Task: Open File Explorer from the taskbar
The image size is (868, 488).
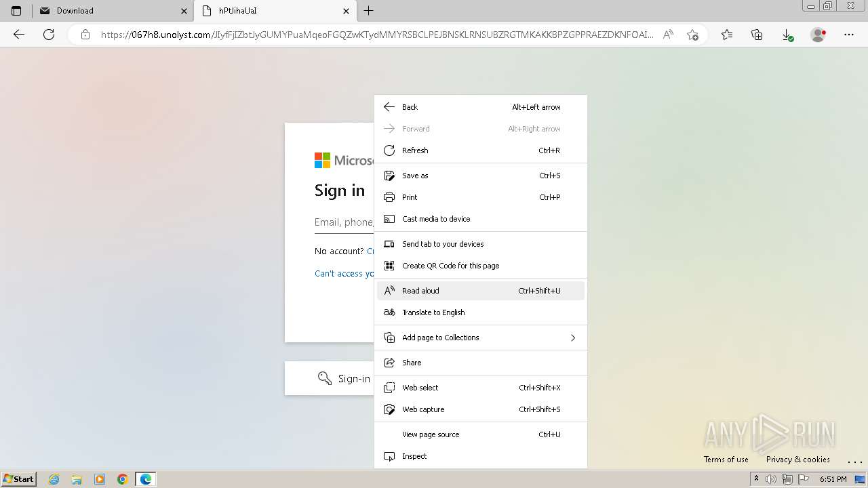Action: [77, 479]
